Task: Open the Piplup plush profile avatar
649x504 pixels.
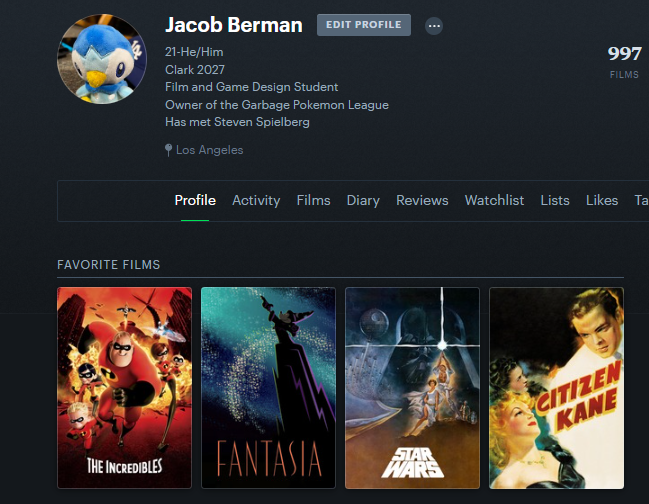Action: pyautogui.click(x=102, y=59)
